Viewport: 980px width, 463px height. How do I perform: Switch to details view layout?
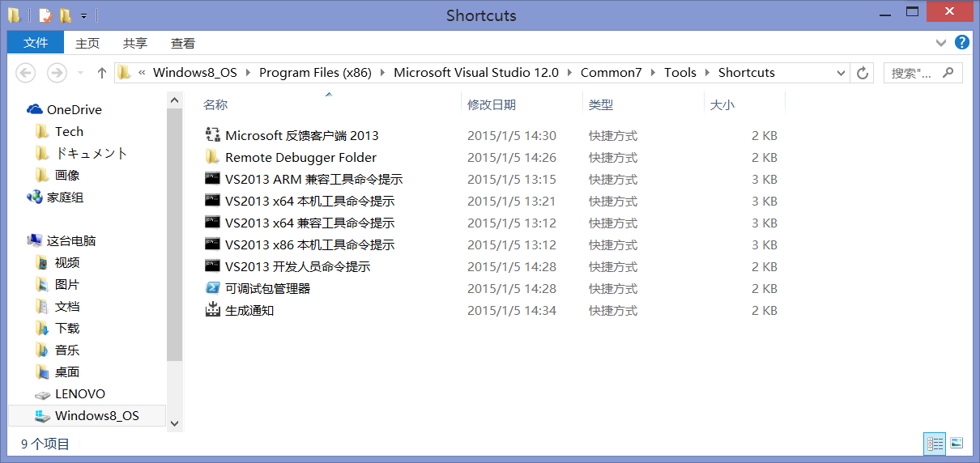pyautogui.click(x=935, y=443)
